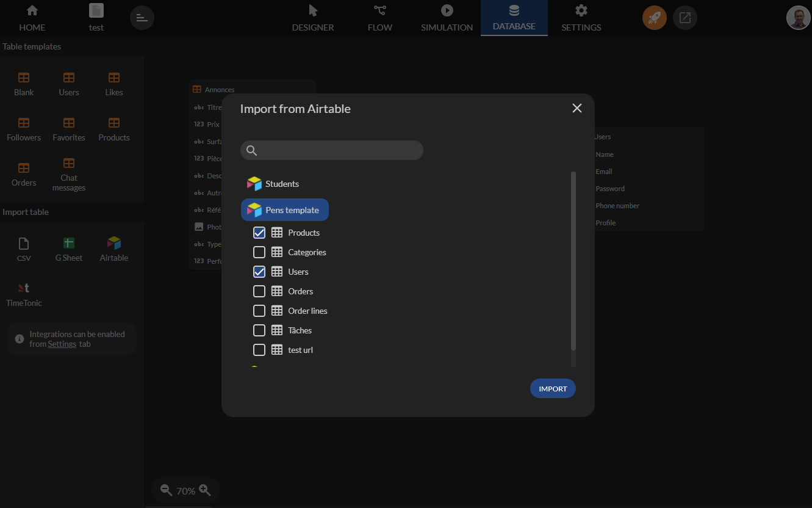The width and height of the screenshot is (812, 508).
Task: Open the rocket launch icon
Action: click(x=655, y=18)
